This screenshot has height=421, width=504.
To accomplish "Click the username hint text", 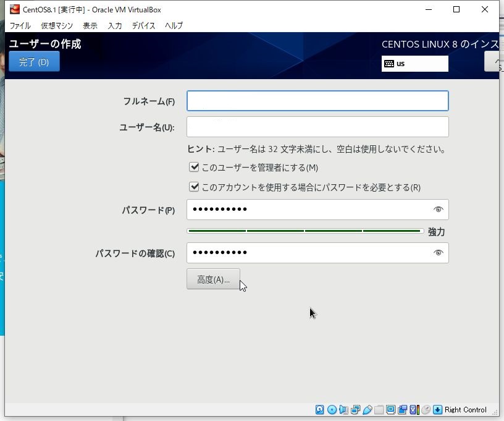I will point(316,149).
